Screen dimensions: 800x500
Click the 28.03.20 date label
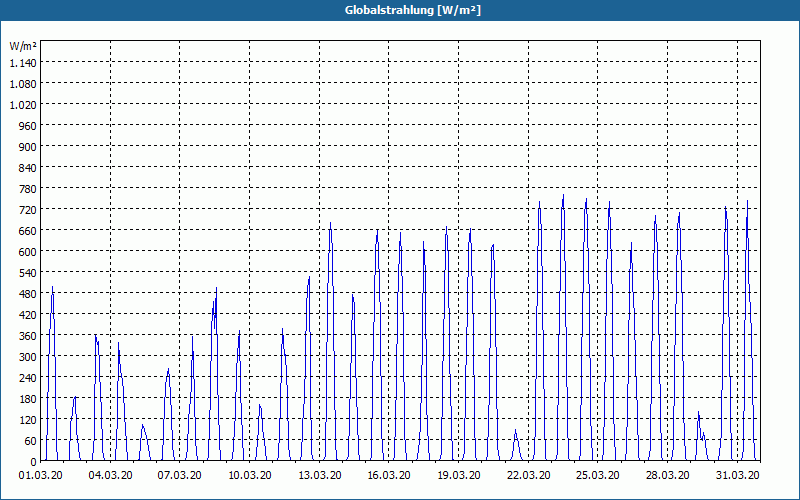pos(667,476)
